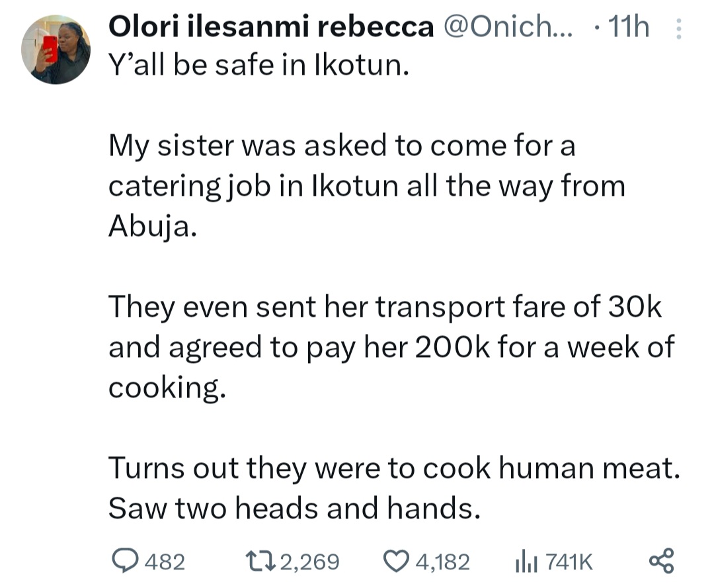Tap the reply speech bubble icon
This screenshot has height=588, width=714.
tap(123, 562)
